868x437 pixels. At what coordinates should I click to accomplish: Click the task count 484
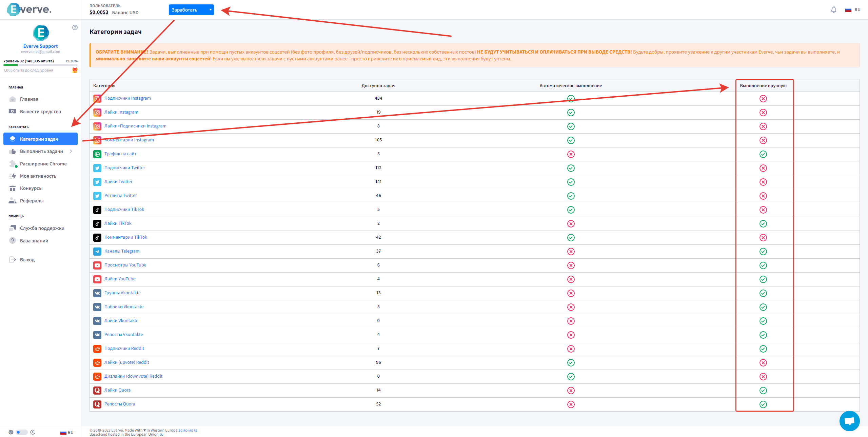[378, 98]
